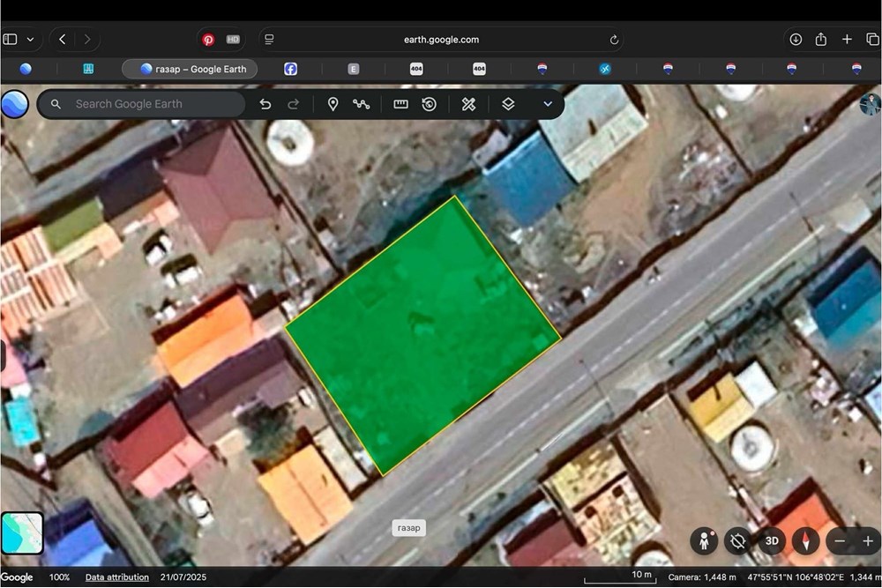This screenshot has height=588, width=882.
Task: Open the minimap thumbnail
Action: coord(22,533)
